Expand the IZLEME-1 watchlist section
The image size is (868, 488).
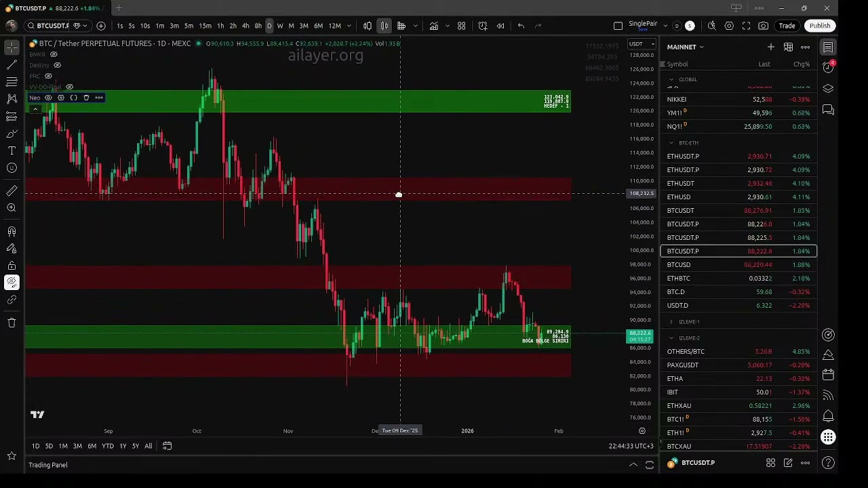[671, 322]
